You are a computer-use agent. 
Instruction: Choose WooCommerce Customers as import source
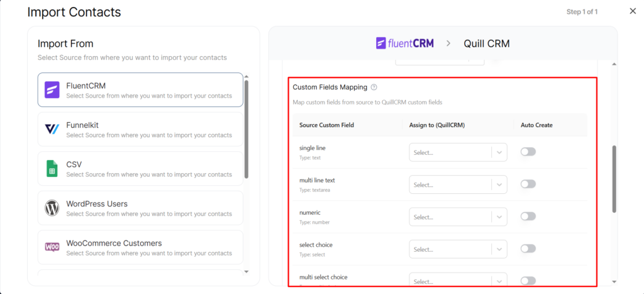click(x=140, y=247)
